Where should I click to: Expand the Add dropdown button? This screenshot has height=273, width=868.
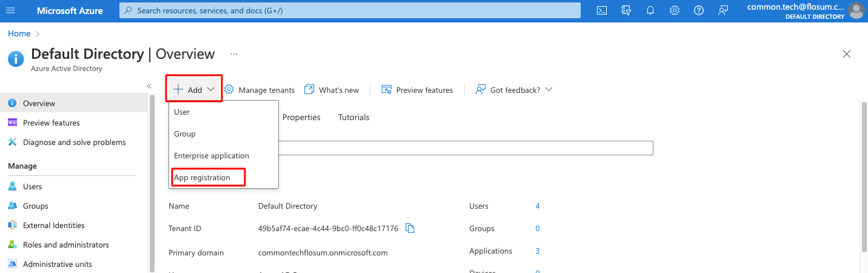coord(195,90)
